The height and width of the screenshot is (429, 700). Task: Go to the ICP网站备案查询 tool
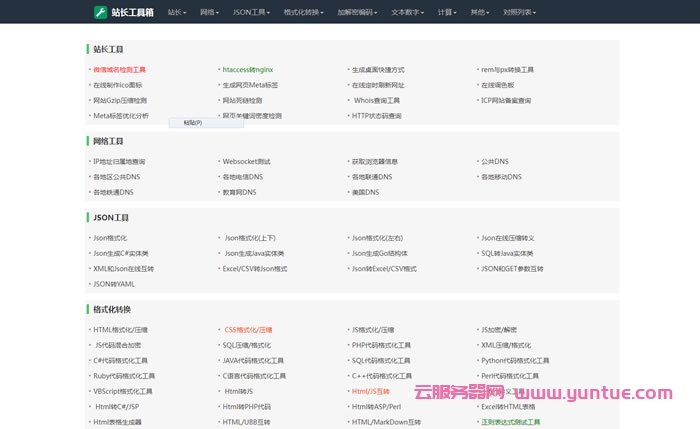[506, 100]
